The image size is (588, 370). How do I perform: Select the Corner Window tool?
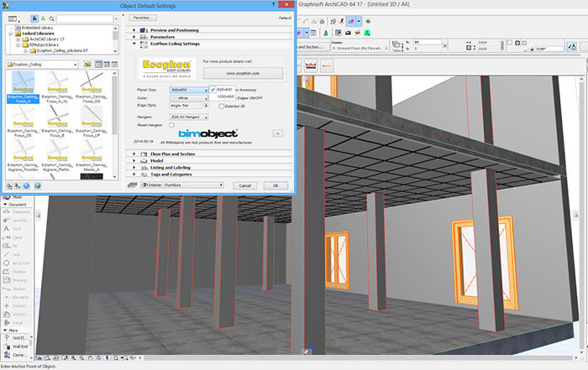click(16, 355)
